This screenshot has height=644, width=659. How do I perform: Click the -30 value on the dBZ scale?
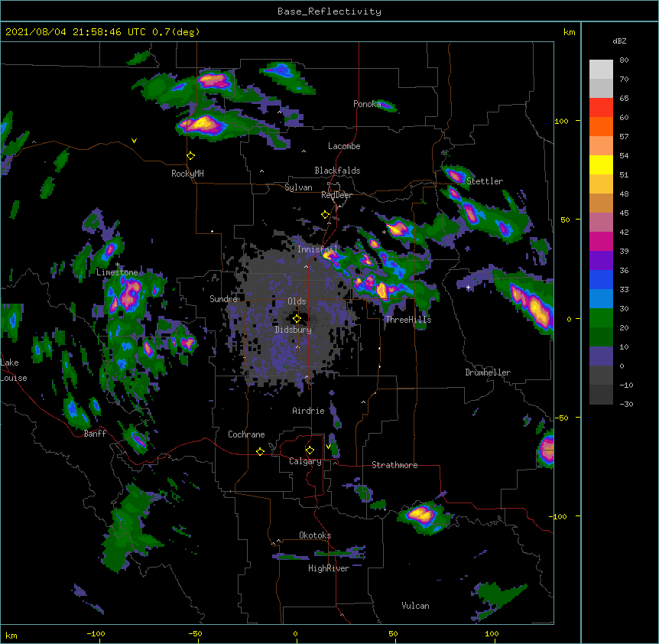(x=626, y=404)
